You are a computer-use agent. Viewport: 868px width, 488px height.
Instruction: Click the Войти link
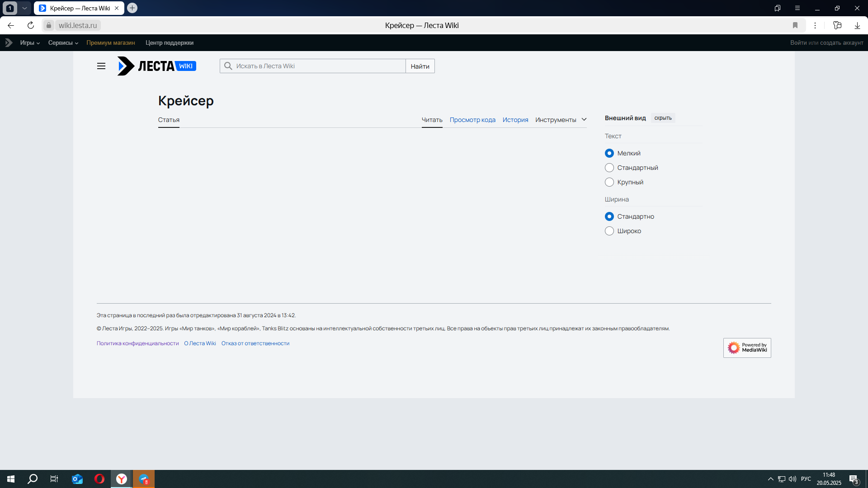[x=798, y=42]
